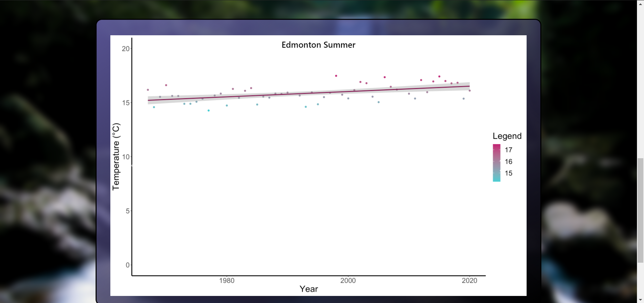
Task: Click the legend color gradient bar
Action: point(496,163)
